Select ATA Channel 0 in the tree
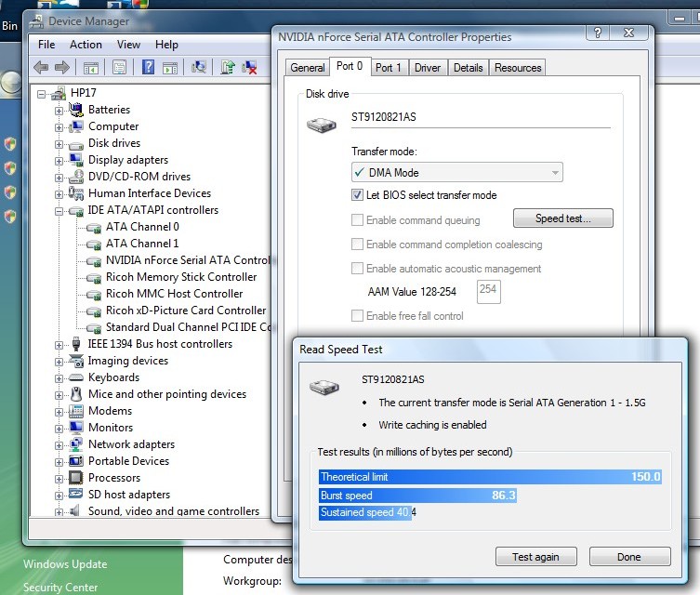The image size is (700, 595). [142, 227]
